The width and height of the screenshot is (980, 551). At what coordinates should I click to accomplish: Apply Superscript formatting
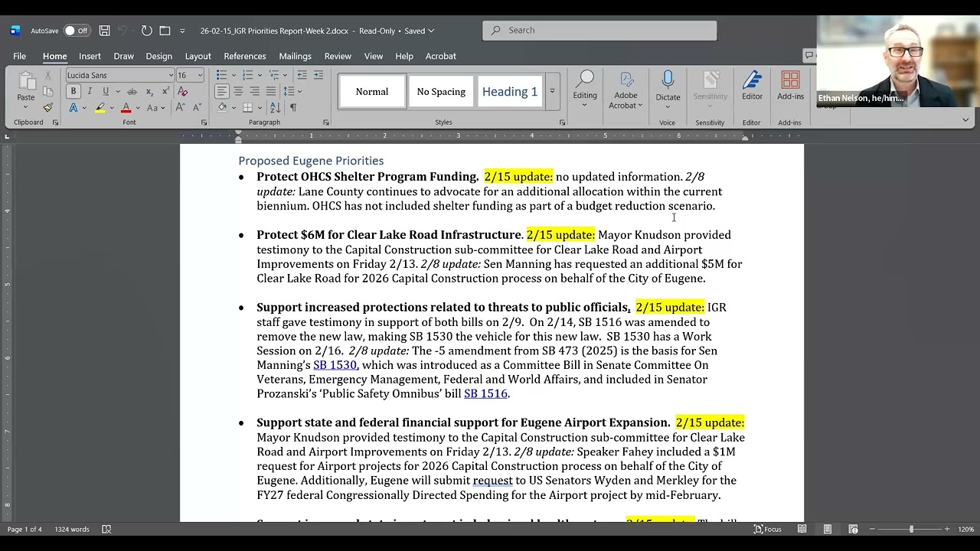[x=165, y=91]
